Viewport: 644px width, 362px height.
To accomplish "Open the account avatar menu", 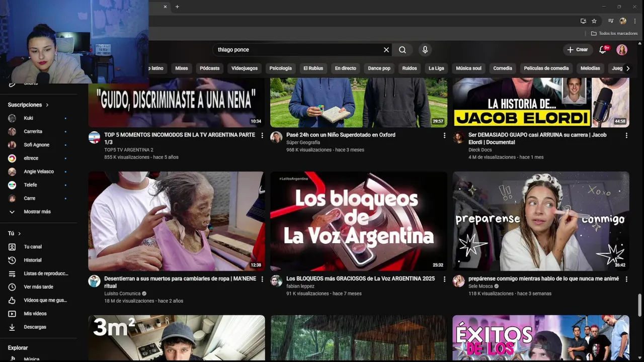I will click(622, 50).
